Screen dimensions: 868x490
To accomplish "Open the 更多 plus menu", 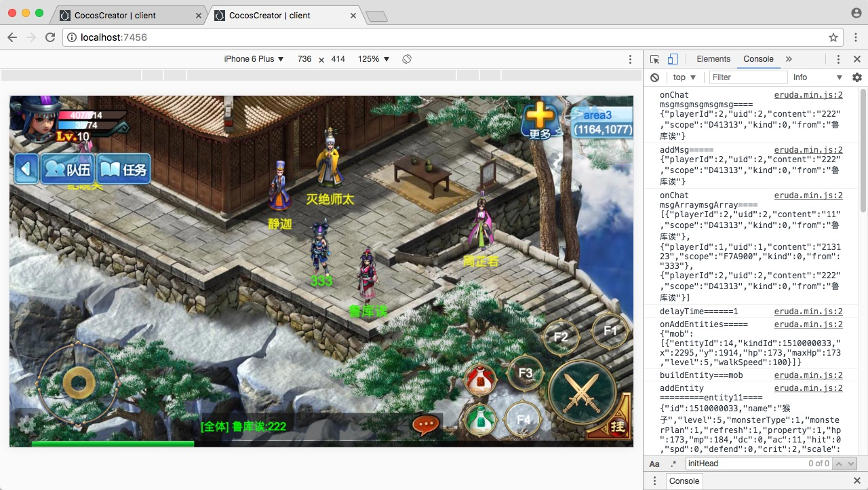I will pos(540,121).
